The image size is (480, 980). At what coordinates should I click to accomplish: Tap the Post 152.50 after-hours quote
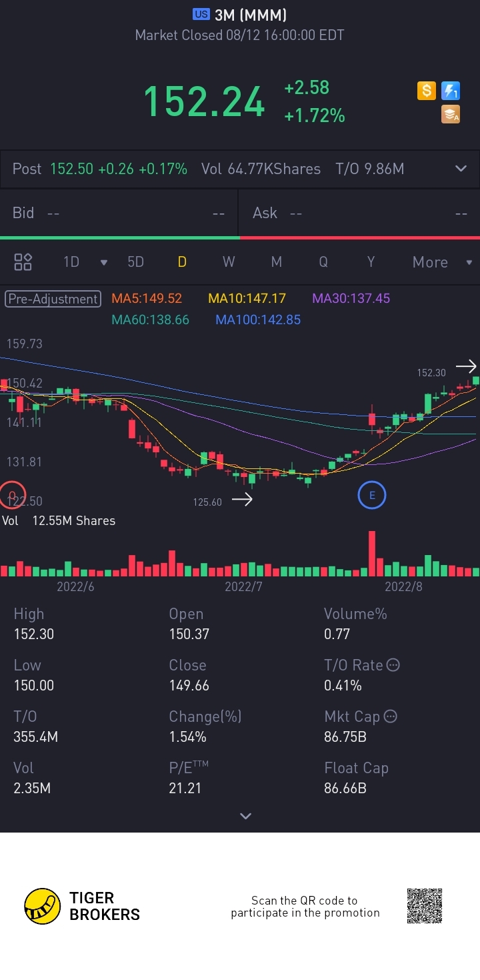[x=100, y=169]
